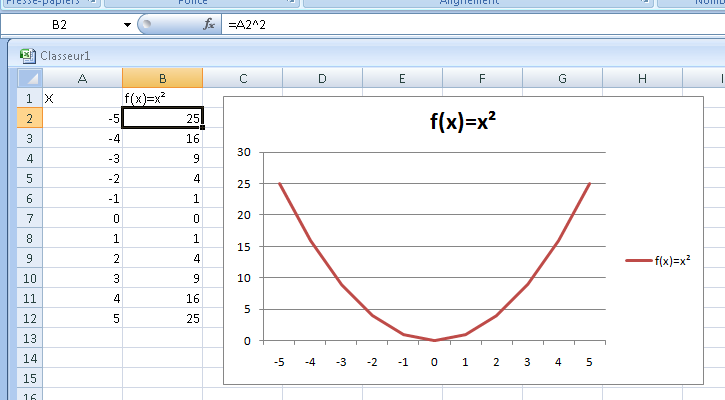The width and height of the screenshot is (725, 400).
Task: Click cell A1 containing X
Action: click(x=82, y=98)
